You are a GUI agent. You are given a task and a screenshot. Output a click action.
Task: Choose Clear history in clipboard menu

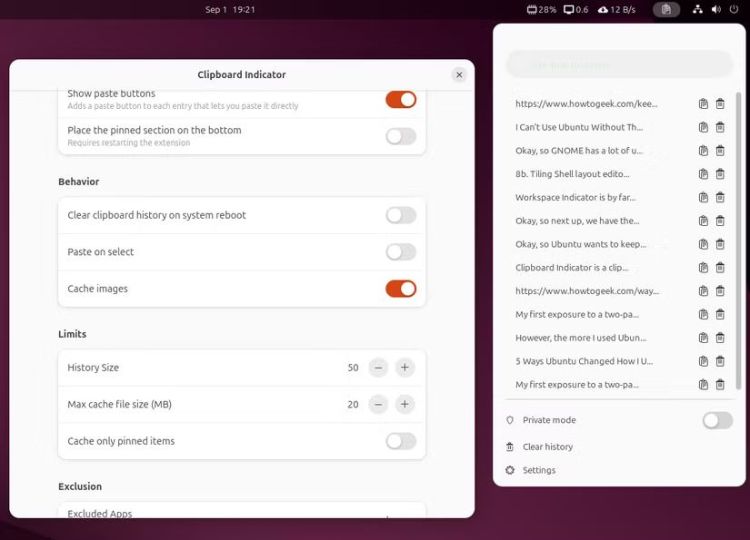[x=547, y=447]
